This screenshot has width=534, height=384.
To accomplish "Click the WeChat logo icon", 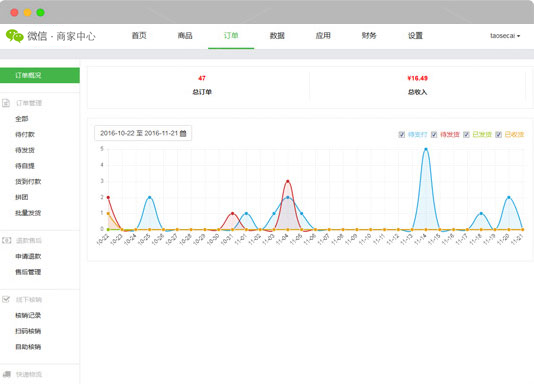I will (15, 36).
